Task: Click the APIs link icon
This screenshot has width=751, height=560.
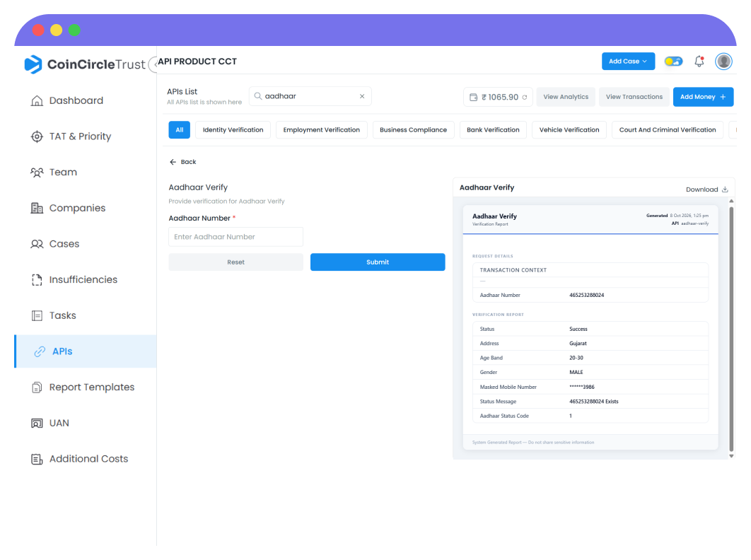Action: pyautogui.click(x=40, y=351)
